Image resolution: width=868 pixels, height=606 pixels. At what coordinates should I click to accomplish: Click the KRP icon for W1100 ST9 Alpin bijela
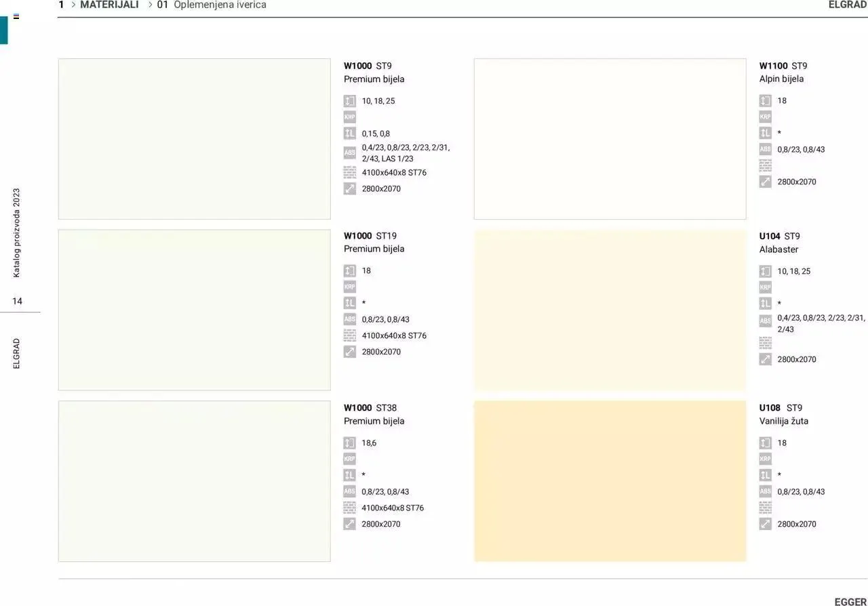(x=765, y=117)
